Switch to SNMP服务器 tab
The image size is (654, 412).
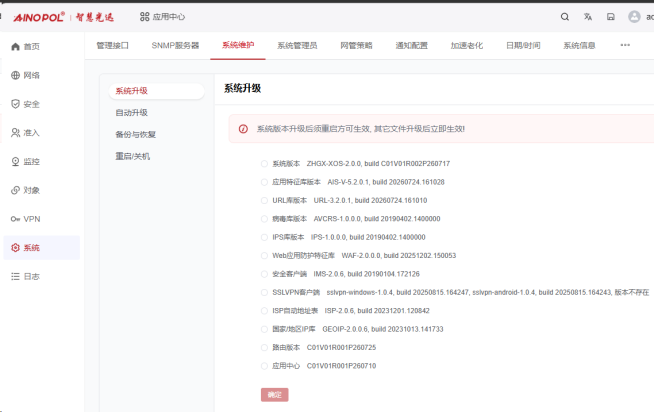(175, 45)
